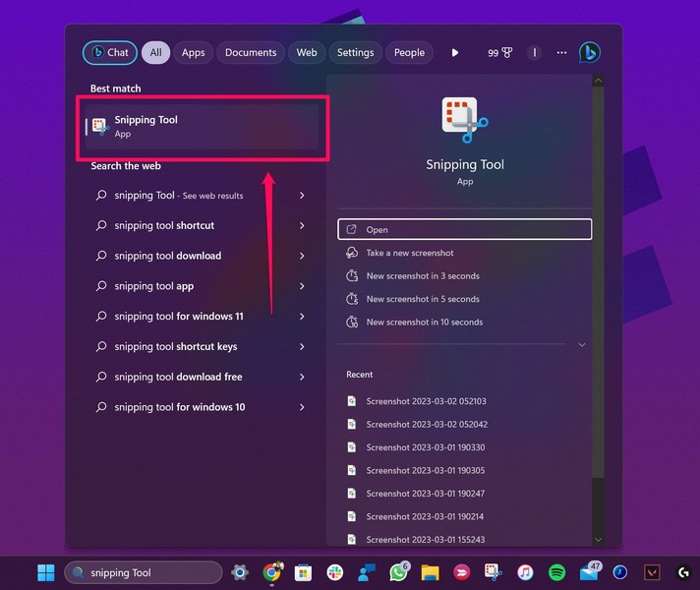Open the blue clock taskbar app
Image resolution: width=700 pixels, height=590 pixels.
(x=620, y=572)
